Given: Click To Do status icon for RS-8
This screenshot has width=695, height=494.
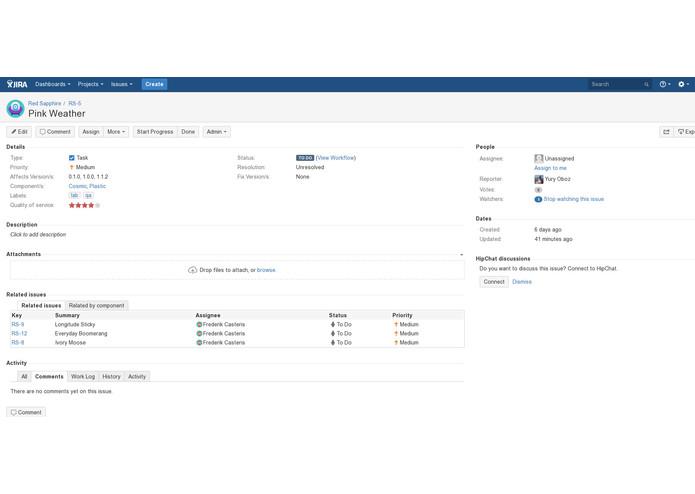Looking at the screenshot, I should point(332,342).
